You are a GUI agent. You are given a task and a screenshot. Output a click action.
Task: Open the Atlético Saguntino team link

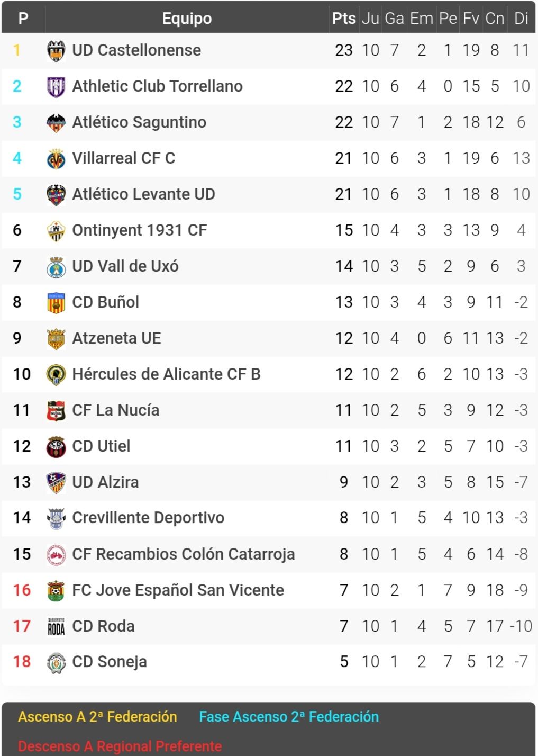click(139, 122)
